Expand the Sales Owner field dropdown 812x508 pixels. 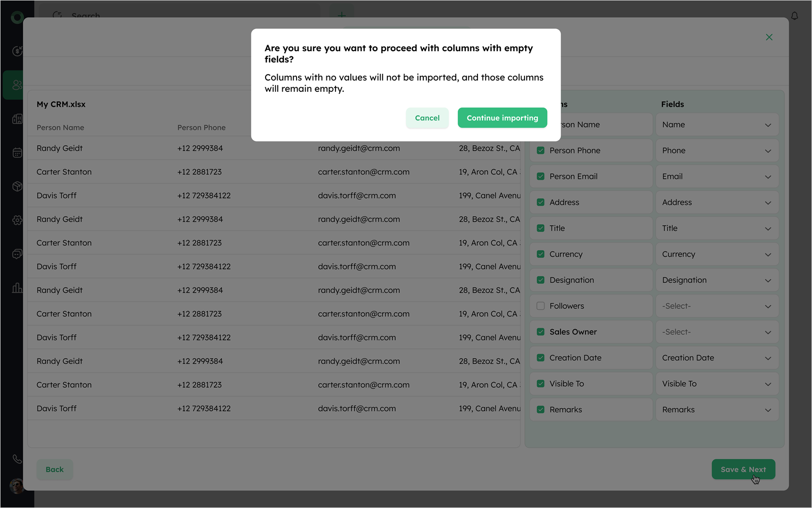pos(717,332)
